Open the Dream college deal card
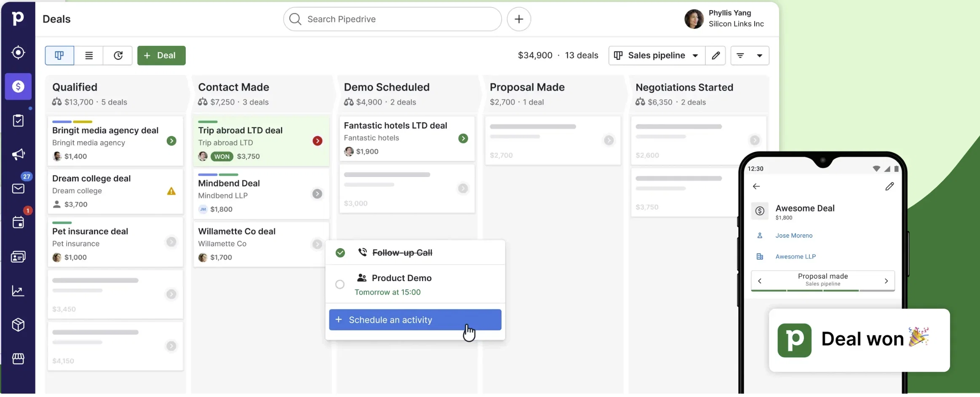Image resolution: width=980 pixels, height=397 pixels. coord(115,191)
